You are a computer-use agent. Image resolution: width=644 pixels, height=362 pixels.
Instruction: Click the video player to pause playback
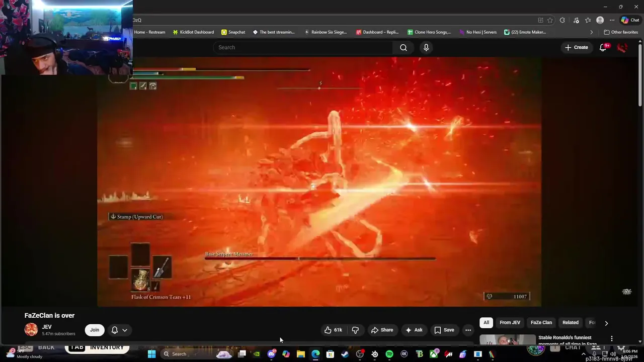[x=319, y=181]
